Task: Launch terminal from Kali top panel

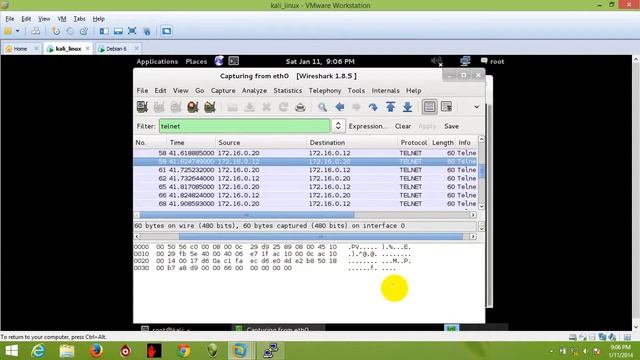Action: coord(233,61)
